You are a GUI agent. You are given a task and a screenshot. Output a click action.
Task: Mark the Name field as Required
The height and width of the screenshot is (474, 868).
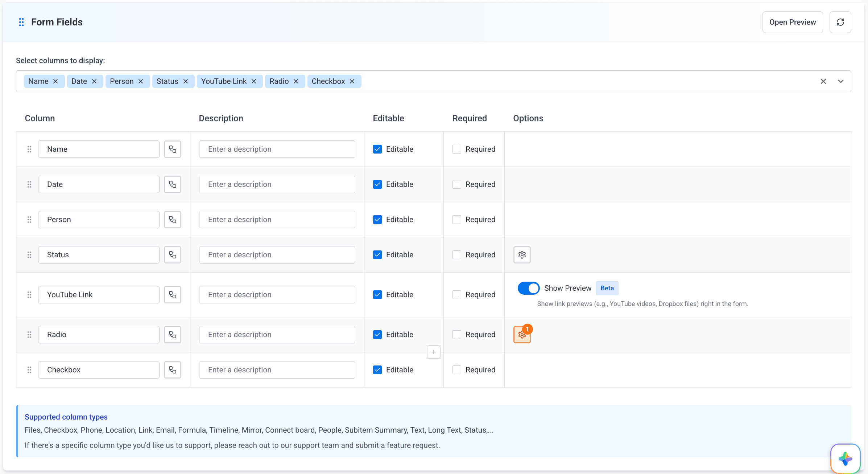[x=457, y=149]
